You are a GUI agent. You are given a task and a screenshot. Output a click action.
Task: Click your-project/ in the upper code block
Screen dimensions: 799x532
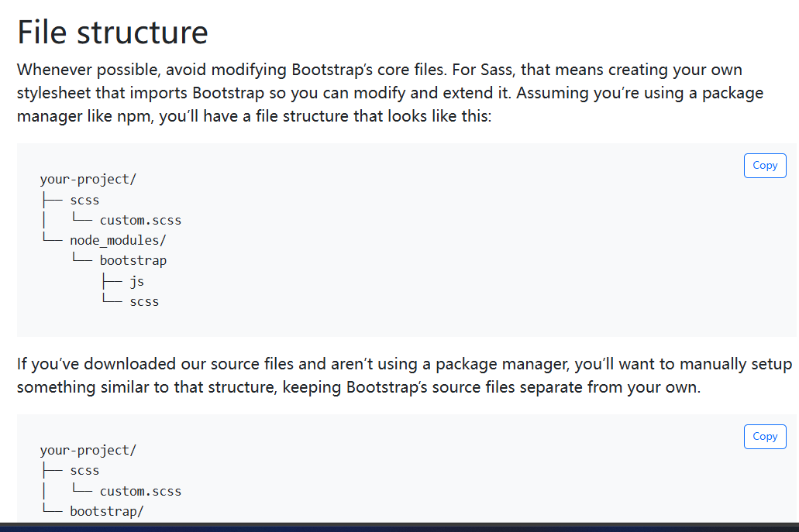[88, 179]
